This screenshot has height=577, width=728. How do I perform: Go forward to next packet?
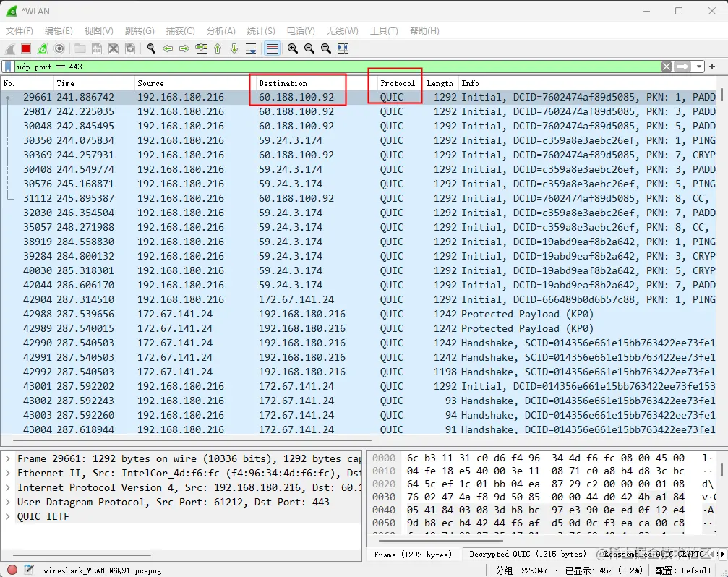tap(184, 48)
